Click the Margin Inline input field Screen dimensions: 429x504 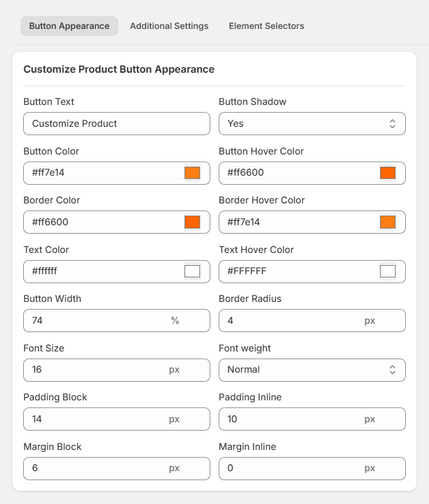coord(289,468)
